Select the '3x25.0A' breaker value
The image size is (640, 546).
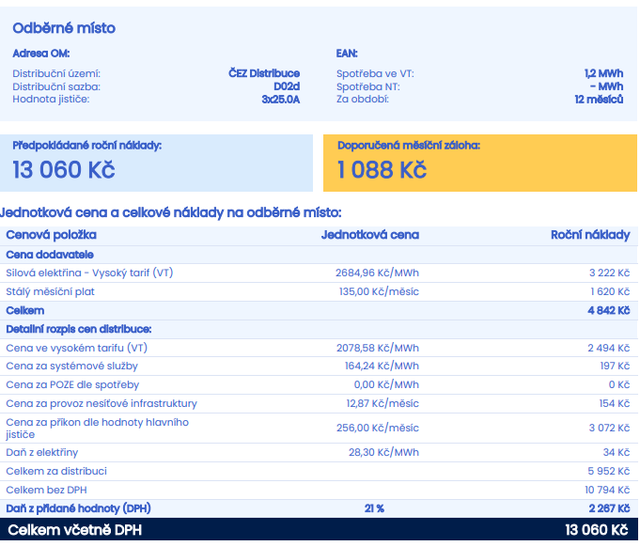tap(281, 100)
